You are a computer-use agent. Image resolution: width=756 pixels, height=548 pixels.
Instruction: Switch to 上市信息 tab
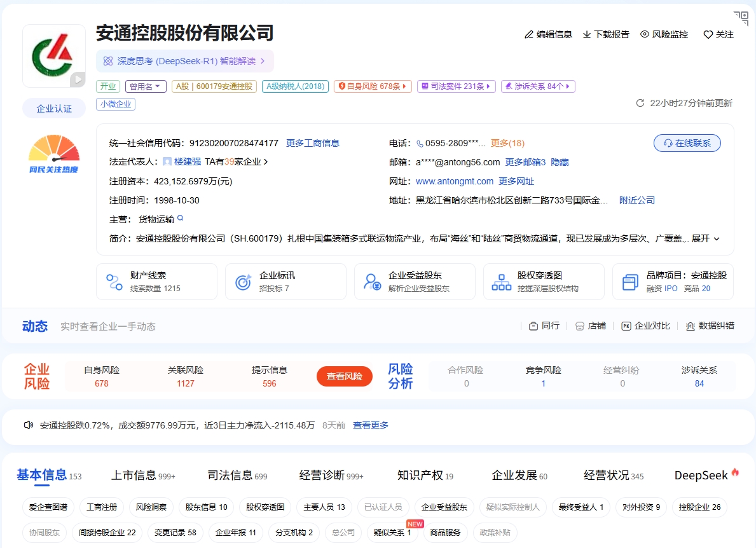(143, 476)
